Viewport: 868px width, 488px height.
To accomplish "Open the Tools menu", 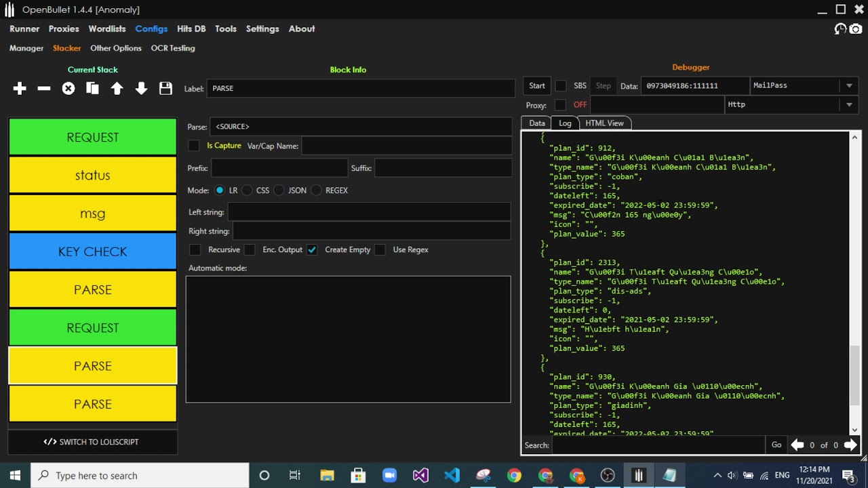I will click(226, 28).
